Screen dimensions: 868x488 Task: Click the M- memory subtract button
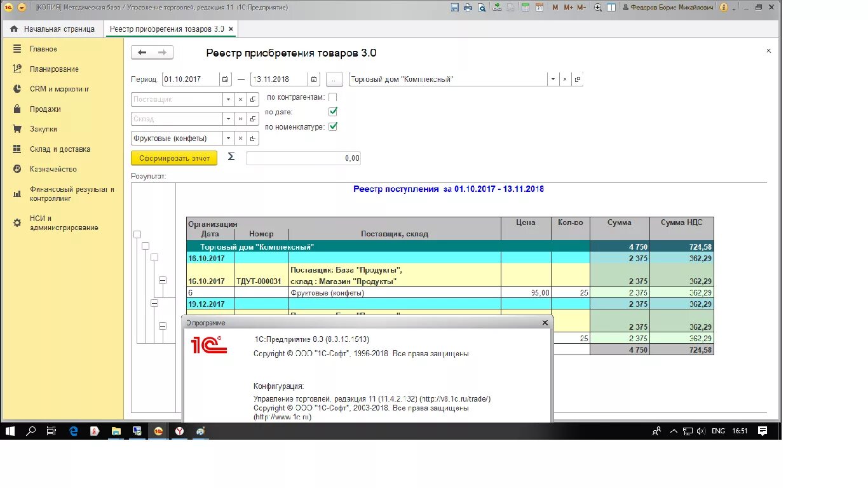[583, 8]
